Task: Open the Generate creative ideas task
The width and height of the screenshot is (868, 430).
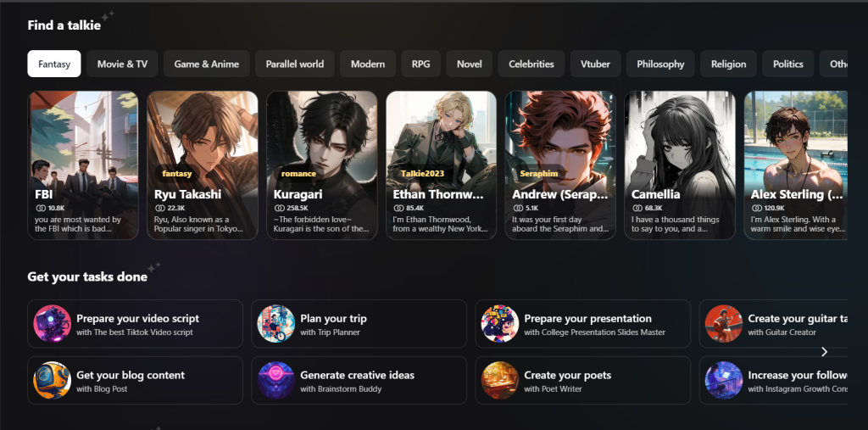Action: tap(359, 380)
